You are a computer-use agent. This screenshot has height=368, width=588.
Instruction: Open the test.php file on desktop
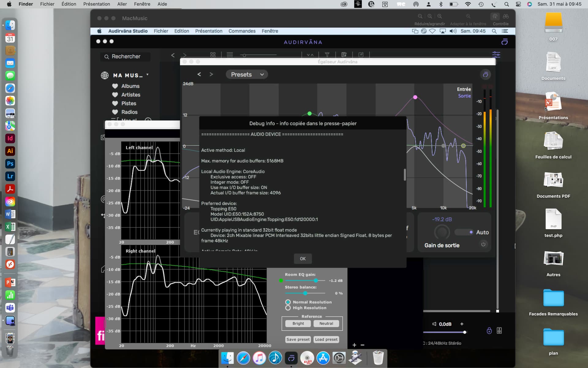(553, 223)
